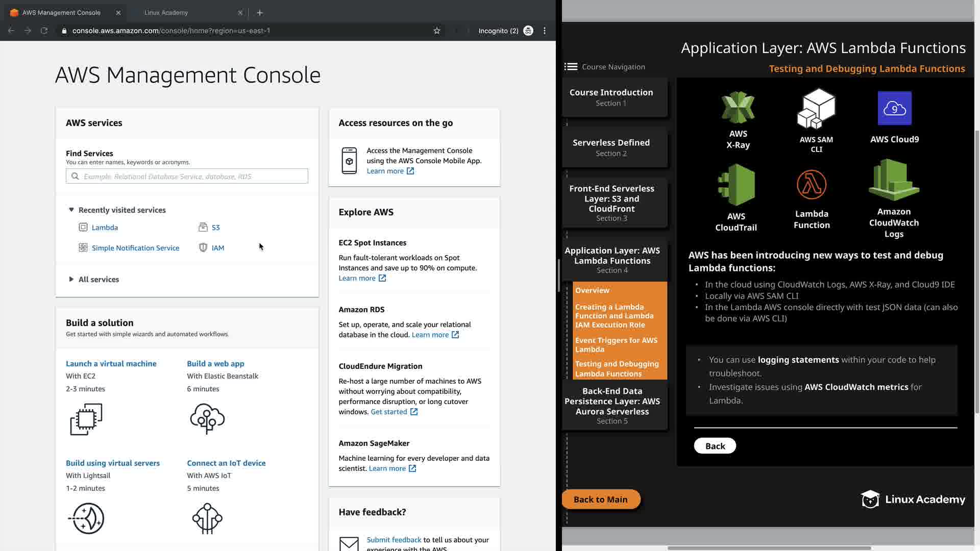This screenshot has height=551, width=980.
Task: Click the horizontal scrollbar at bottom
Action: (769, 548)
